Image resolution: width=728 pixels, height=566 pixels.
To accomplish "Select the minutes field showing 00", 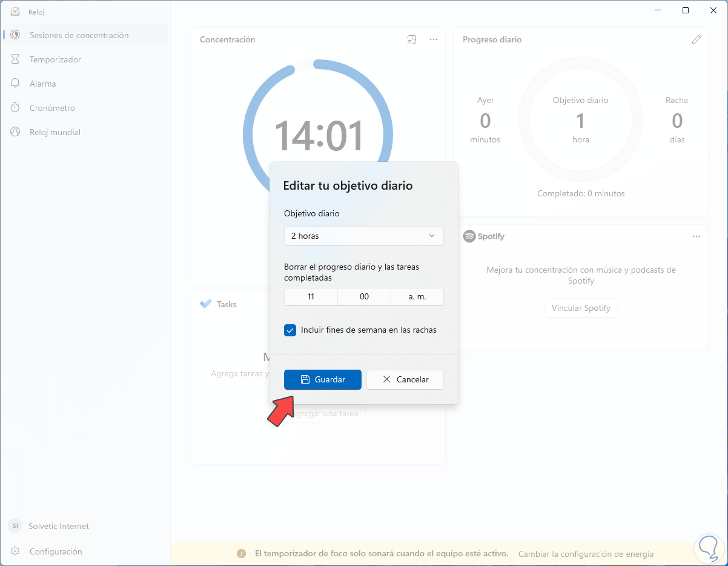I will point(364,297).
